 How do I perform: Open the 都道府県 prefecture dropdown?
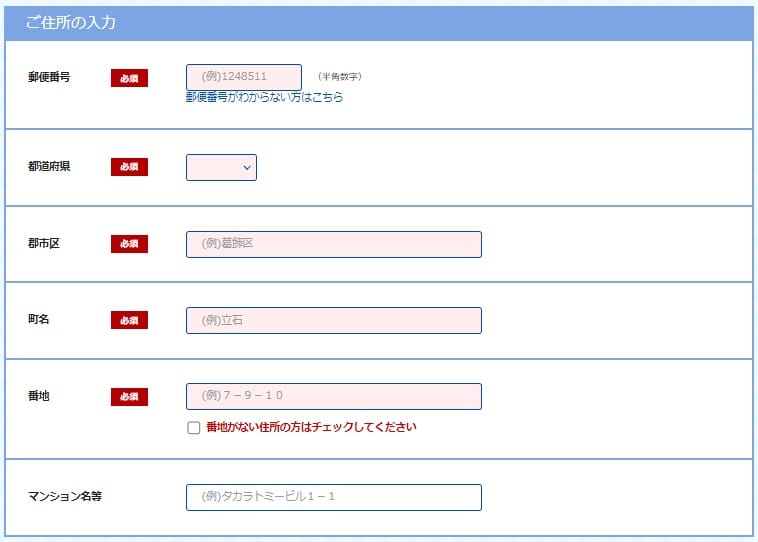point(221,167)
